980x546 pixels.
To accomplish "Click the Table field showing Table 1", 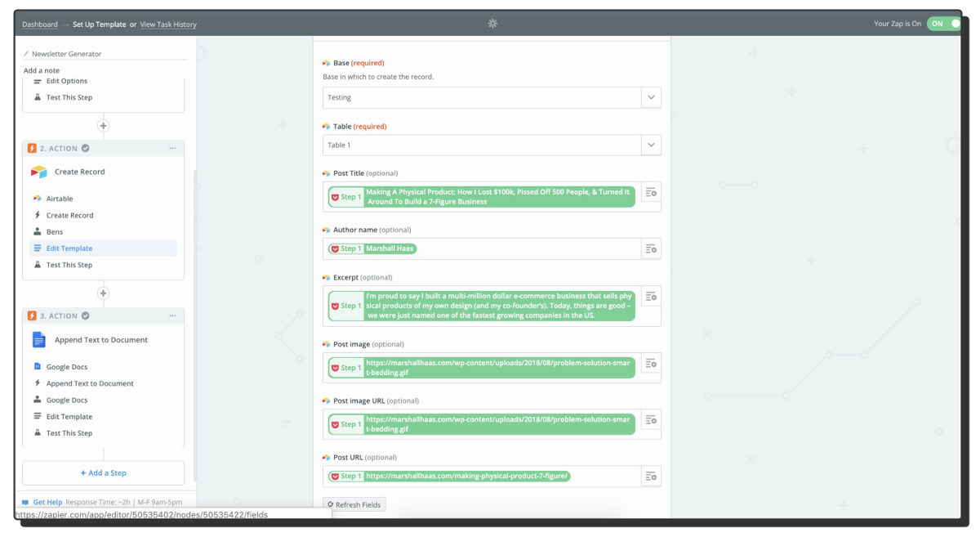I will (482, 145).
